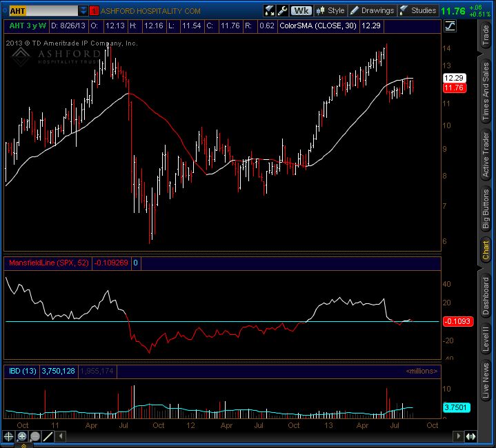Click the red -0.1093 Mansfield axis bubble
This screenshot has width=496, height=448.
pyautogui.click(x=458, y=321)
